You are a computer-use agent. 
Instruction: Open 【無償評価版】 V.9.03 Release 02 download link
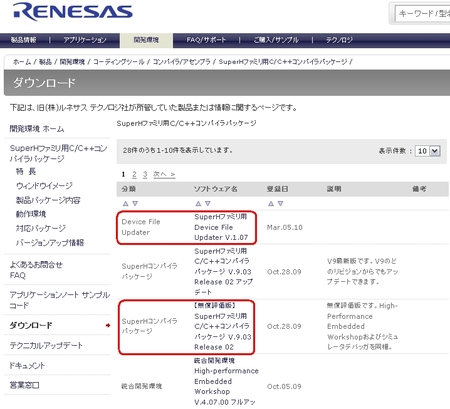coord(223,326)
